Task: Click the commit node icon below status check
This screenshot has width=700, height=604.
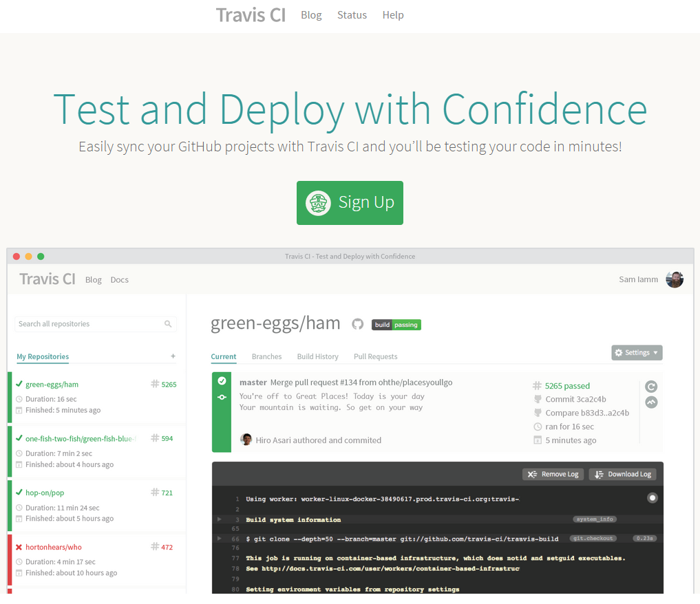Action: click(222, 398)
